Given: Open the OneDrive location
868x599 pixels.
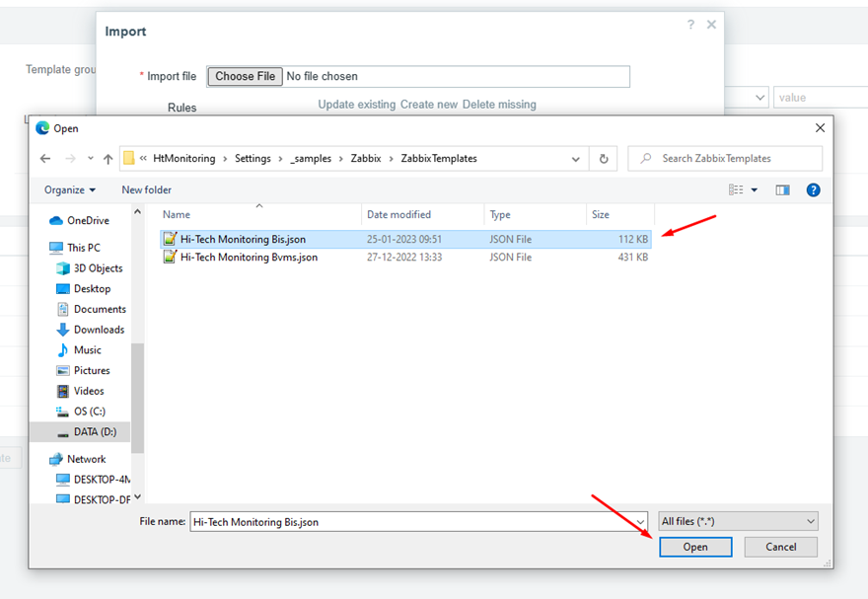Looking at the screenshot, I should [88, 221].
